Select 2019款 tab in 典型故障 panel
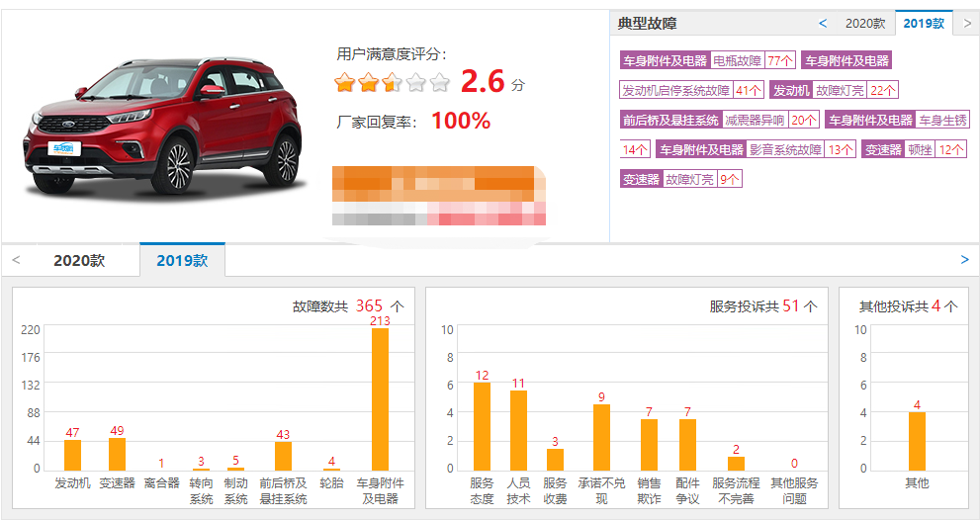The image size is (980, 521). pyautogui.click(x=924, y=23)
